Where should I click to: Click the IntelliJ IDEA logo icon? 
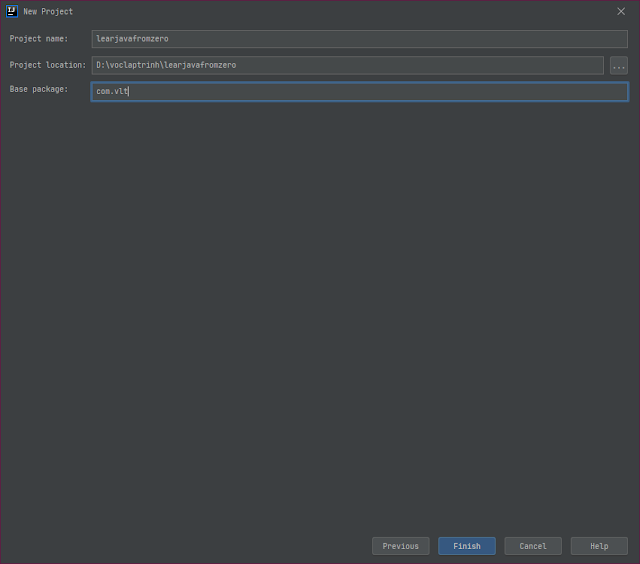point(12,11)
